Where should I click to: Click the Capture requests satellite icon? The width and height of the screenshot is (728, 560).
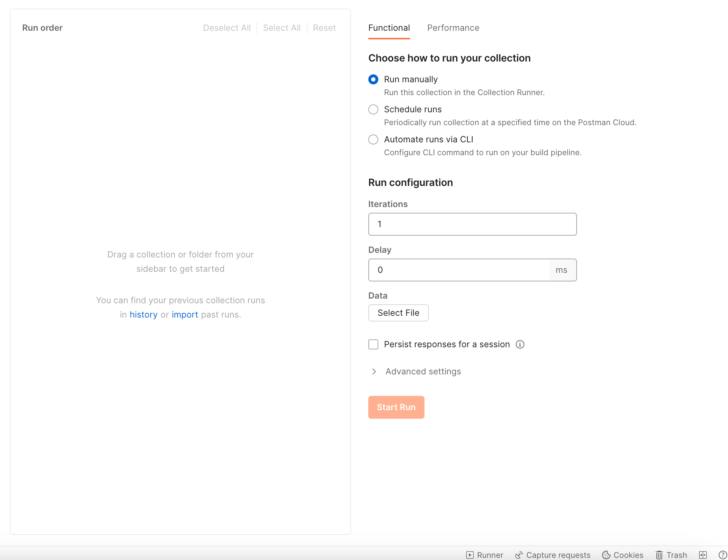pos(519,555)
